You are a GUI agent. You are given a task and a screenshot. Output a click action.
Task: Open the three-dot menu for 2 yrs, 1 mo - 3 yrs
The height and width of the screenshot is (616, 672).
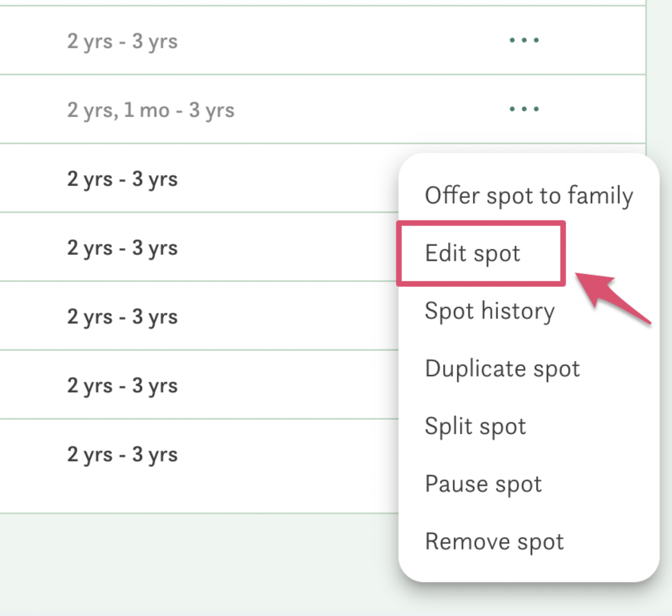coord(524,109)
